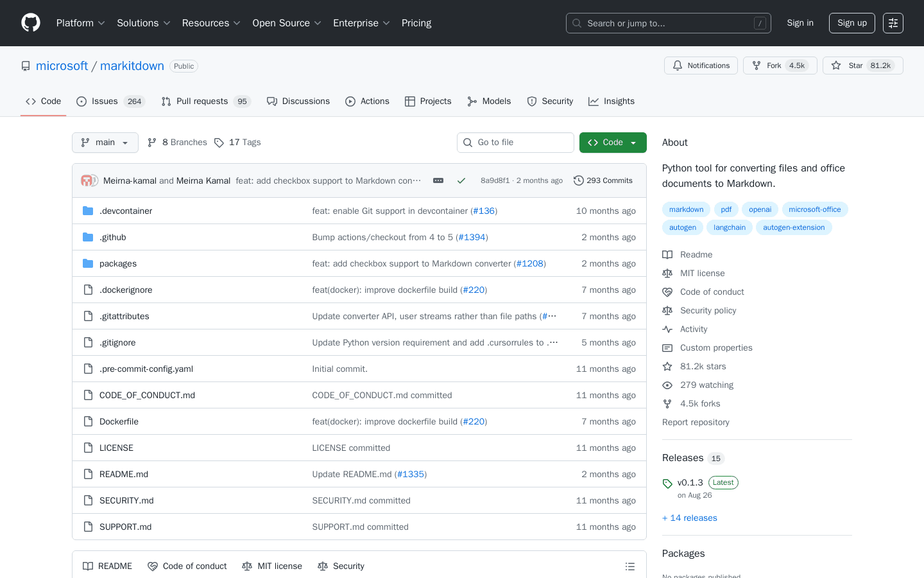Click inside the Go to file field

[x=515, y=142]
